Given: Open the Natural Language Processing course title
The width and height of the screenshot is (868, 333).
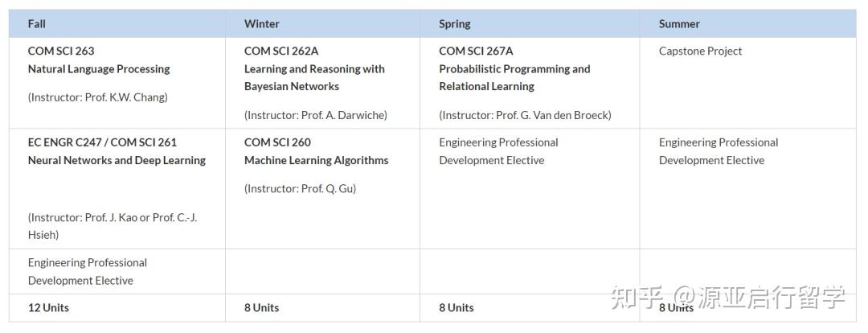Looking at the screenshot, I should (99, 69).
